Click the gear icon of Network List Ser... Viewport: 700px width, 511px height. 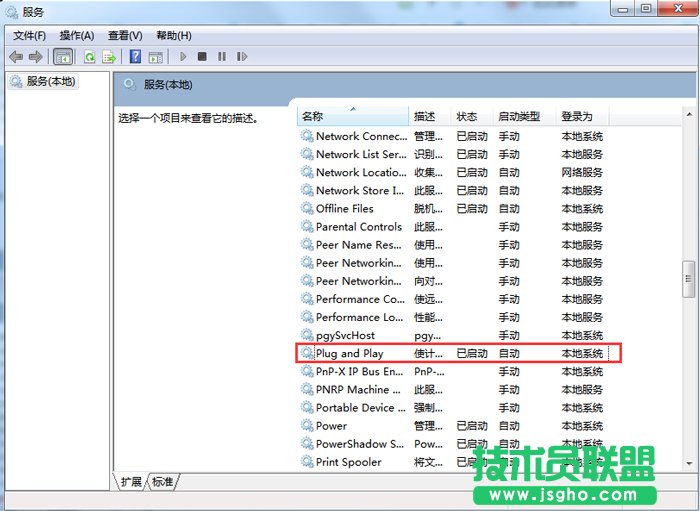point(307,154)
